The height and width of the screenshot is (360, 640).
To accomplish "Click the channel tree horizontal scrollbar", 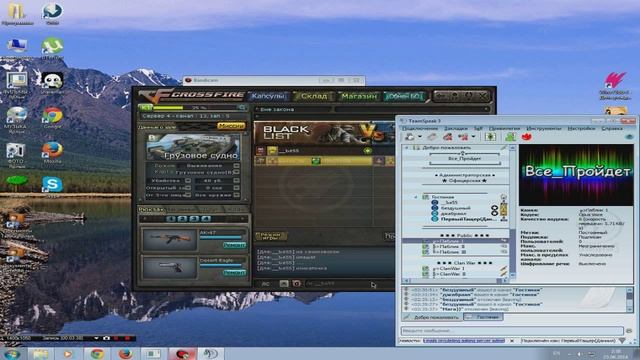I will [456, 280].
